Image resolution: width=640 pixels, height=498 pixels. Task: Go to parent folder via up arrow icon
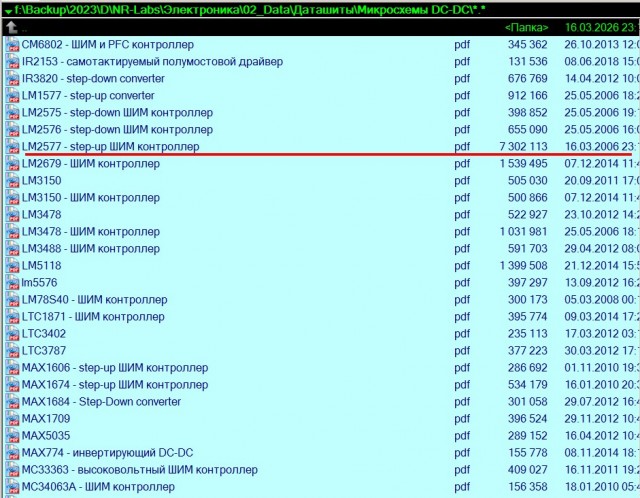[11, 27]
